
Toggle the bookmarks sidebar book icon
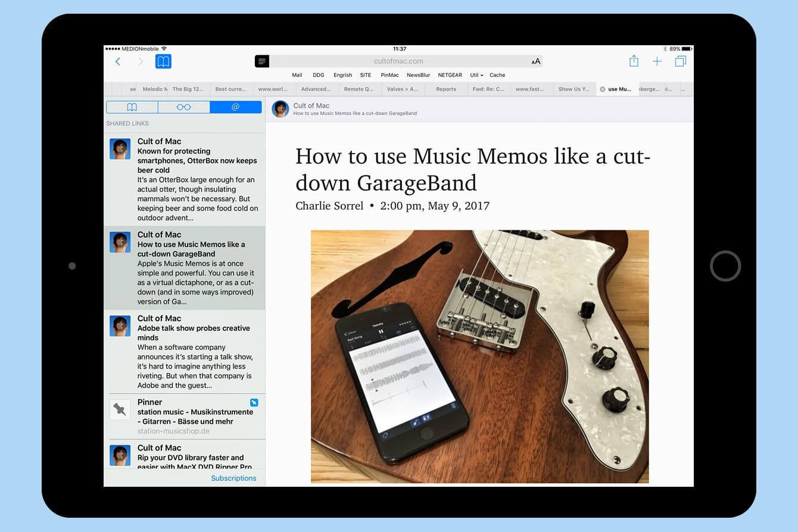[x=163, y=61]
